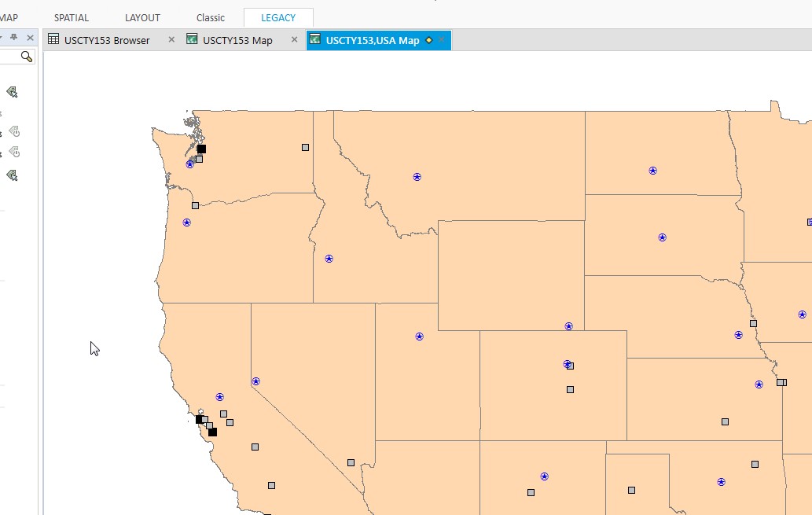Pin the left side panel
The image size is (812, 515).
point(14,37)
